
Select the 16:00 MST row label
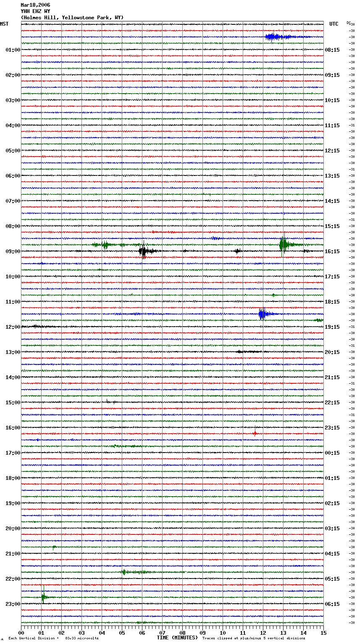click(13, 428)
